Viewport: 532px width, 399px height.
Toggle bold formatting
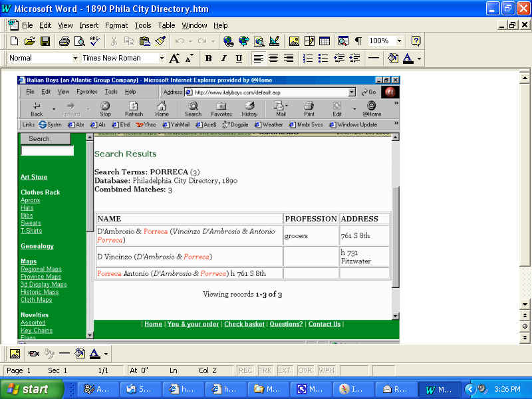coord(208,59)
